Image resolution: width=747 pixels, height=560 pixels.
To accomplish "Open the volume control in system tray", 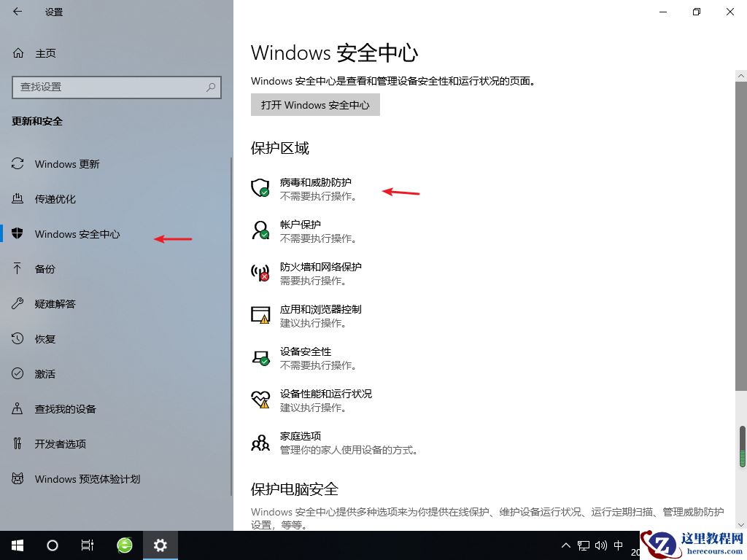I will (601, 545).
